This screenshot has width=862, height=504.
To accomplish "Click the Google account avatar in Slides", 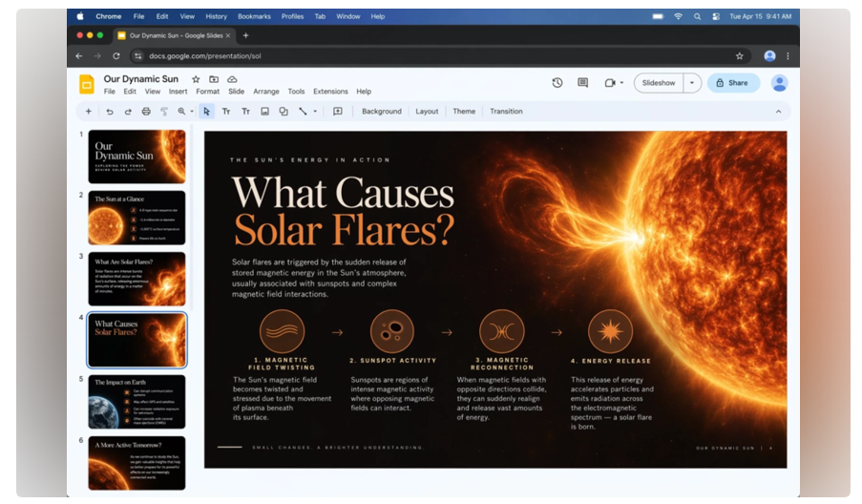I will point(779,83).
